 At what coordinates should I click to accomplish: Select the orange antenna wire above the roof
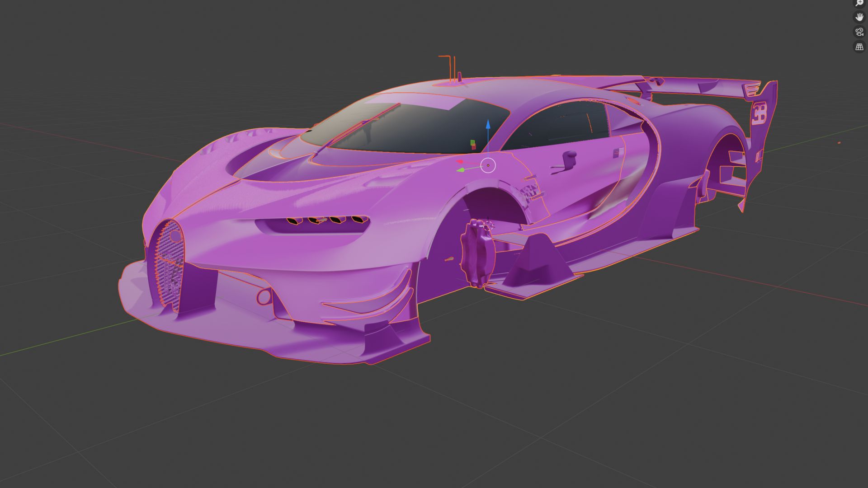coord(450,63)
